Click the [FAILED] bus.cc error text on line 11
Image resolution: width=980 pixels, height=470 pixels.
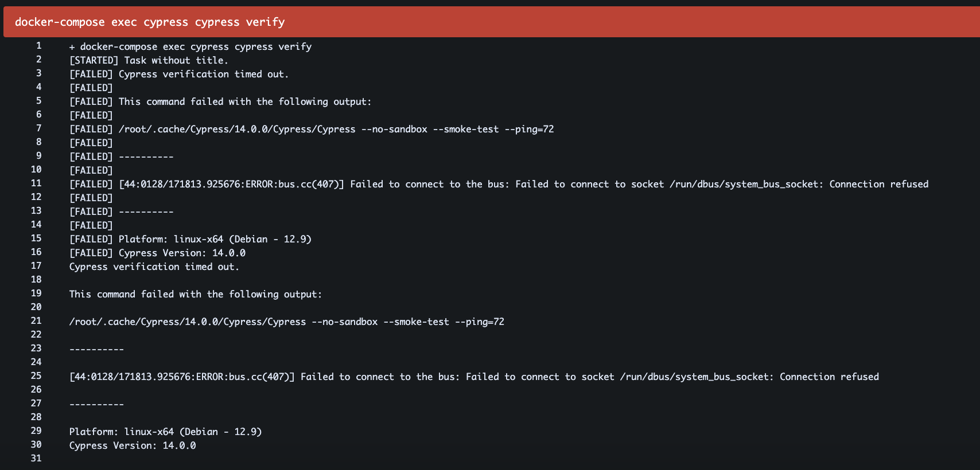coord(499,184)
